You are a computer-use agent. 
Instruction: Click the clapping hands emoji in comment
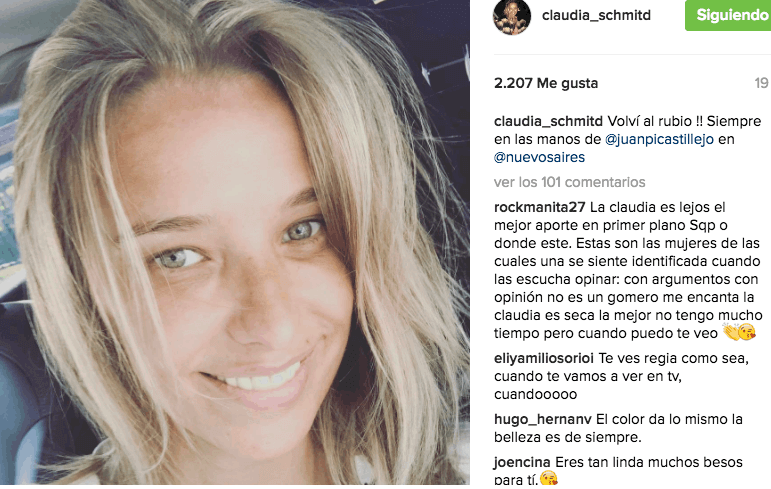click(731, 333)
